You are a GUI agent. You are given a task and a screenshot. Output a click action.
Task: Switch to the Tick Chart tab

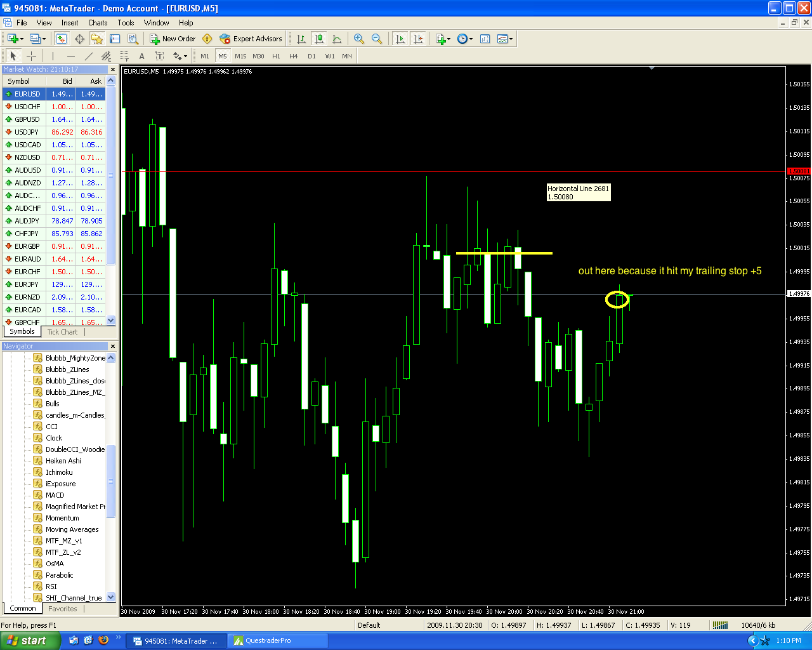pyautogui.click(x=62, y=332)
